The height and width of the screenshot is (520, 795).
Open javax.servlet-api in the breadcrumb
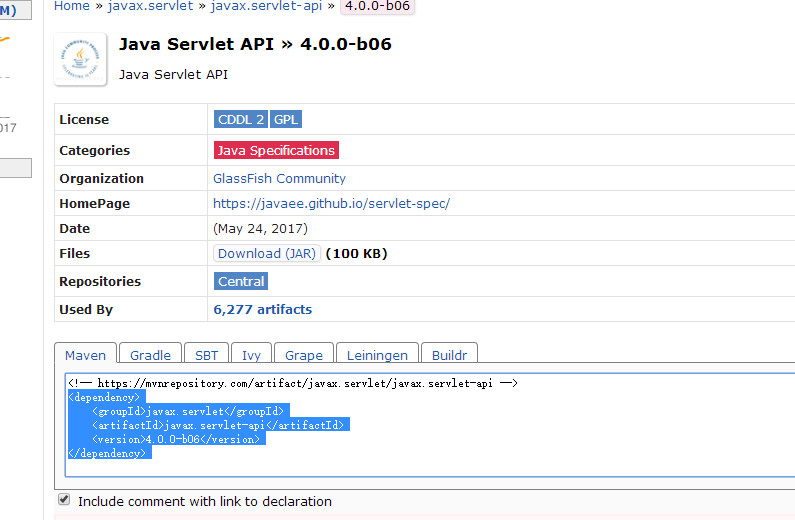(266, 6)
